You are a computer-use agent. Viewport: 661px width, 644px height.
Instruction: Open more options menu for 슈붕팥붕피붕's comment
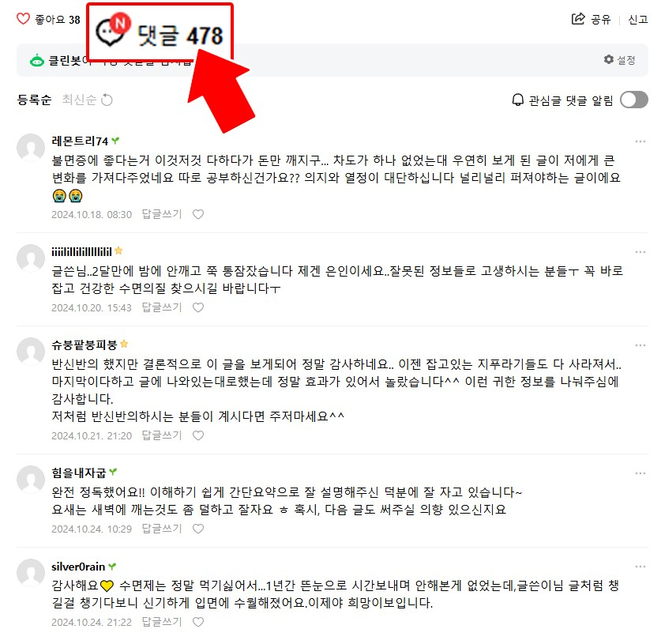point(640,345)
